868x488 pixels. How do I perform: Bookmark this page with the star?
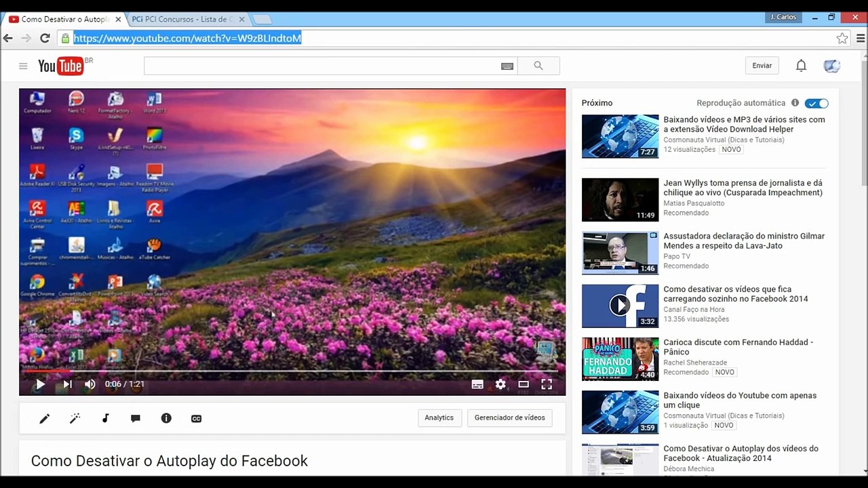click(x=842, y=38)
